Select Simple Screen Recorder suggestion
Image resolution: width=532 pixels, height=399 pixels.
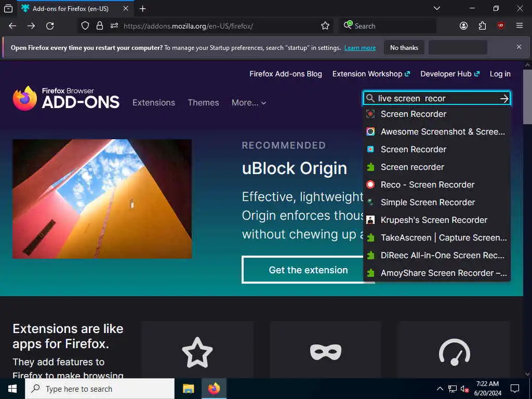(436, 202)
